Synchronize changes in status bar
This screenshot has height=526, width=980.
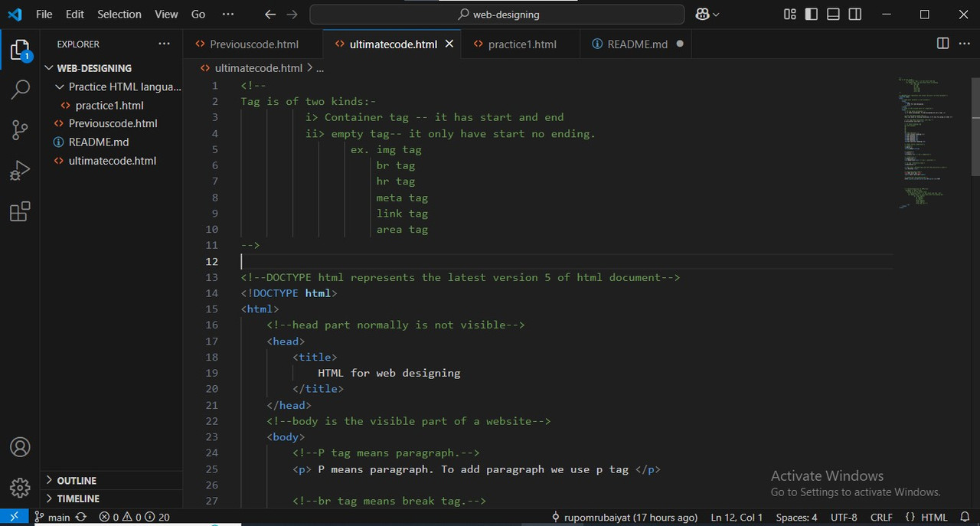click(80, 517)
